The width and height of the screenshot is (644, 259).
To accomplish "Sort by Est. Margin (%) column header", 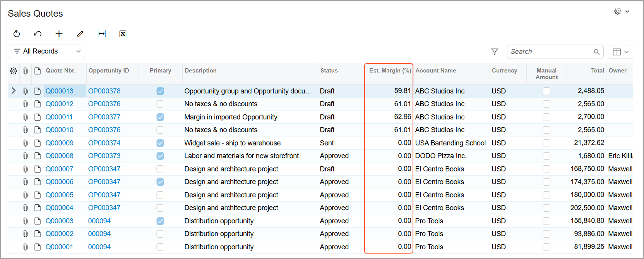I will point(390,71).
